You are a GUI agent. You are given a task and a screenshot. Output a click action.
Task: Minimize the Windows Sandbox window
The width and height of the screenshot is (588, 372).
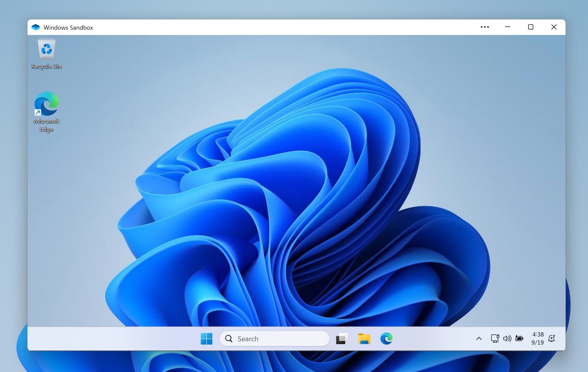[508, 27]
